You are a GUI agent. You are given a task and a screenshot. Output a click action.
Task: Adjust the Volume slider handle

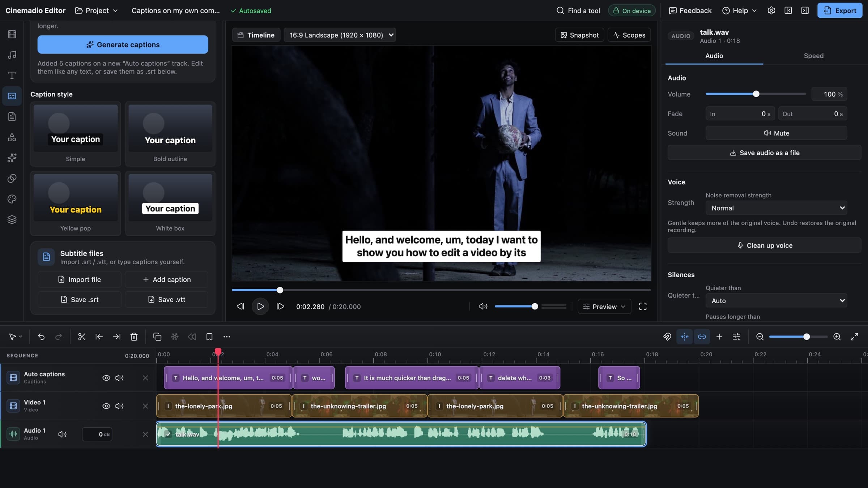tap(756, 94)
